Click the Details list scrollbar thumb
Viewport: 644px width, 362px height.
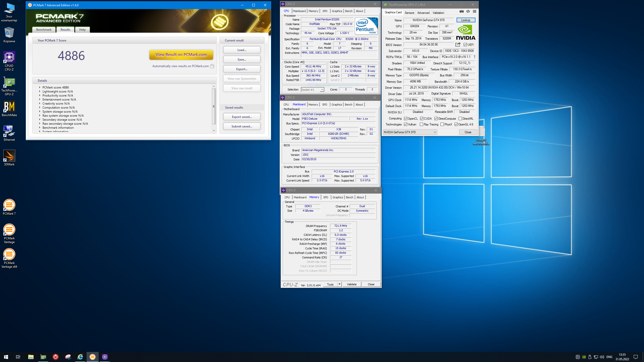214,106
